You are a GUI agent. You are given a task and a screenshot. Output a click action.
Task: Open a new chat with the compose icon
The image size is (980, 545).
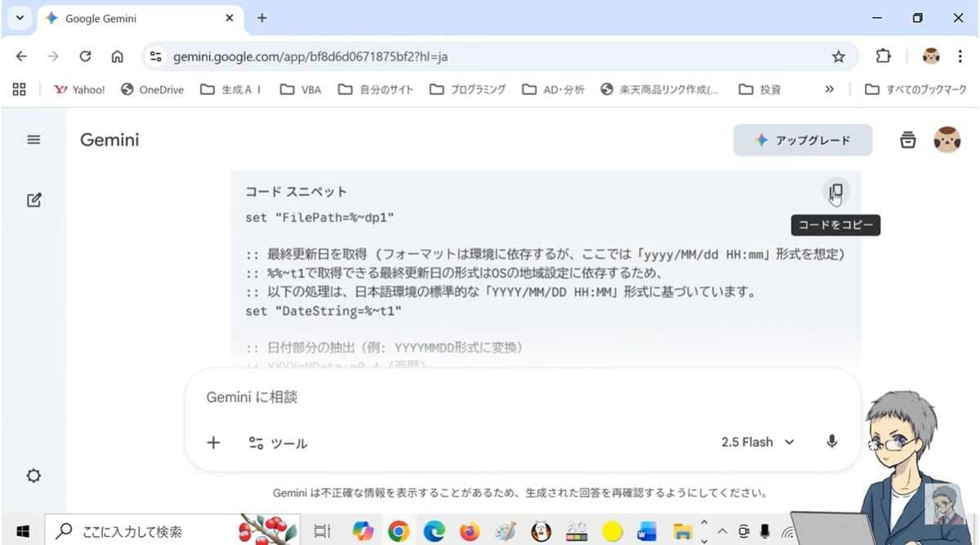coord(33,199)
